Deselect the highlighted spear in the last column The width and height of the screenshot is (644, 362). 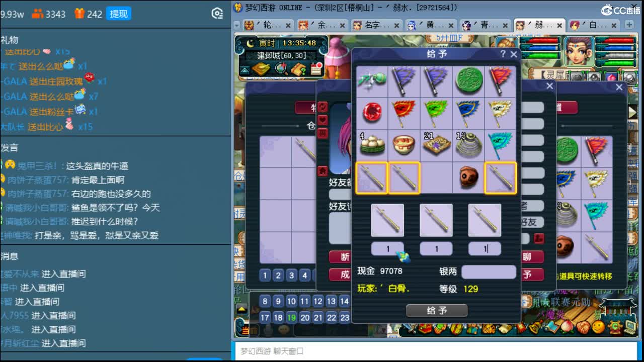click(500, 177)
